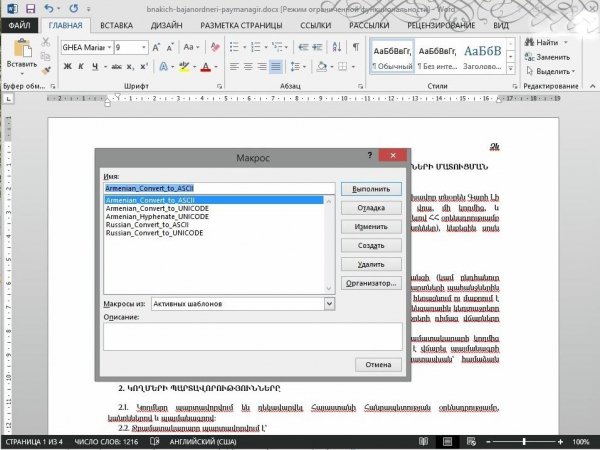The width and height of the screenshot is (600, 450).
Task: Open the font name dropdown (GHEA Mariam)
Action: click(x=109, y=48)
